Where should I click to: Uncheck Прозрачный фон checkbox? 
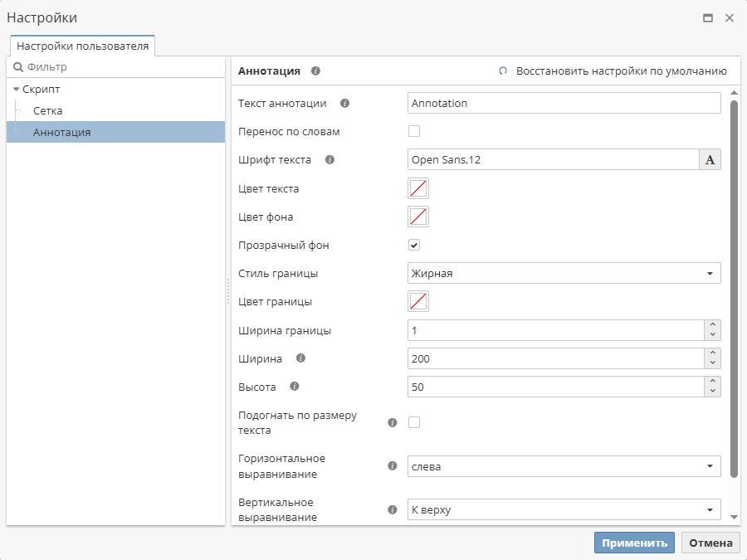click(414, 245)
